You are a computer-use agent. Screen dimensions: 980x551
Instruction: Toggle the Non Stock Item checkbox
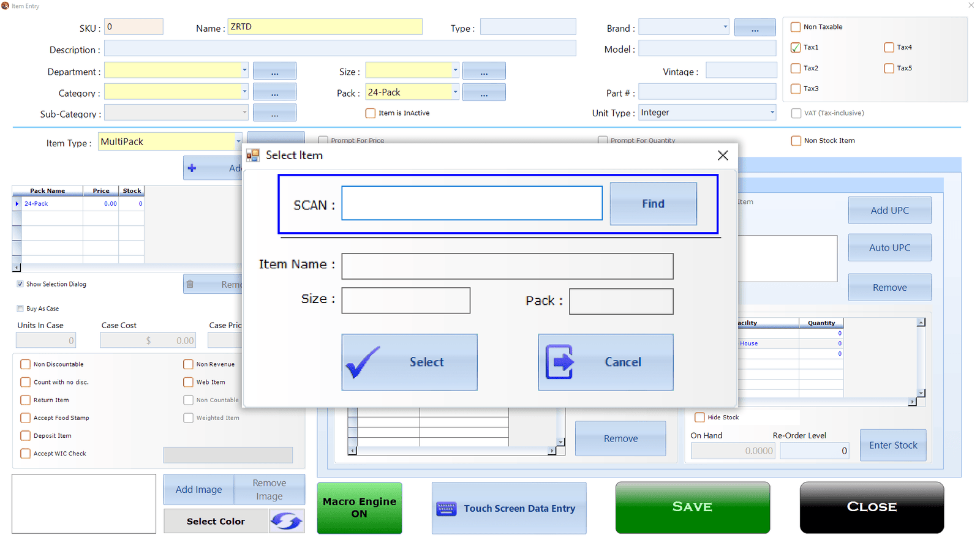click(796, 141)
